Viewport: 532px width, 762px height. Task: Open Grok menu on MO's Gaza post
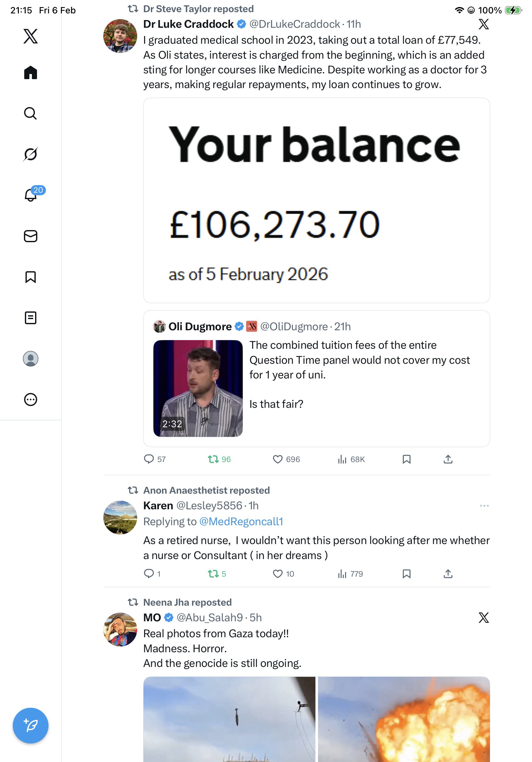[x=484, y=617]
